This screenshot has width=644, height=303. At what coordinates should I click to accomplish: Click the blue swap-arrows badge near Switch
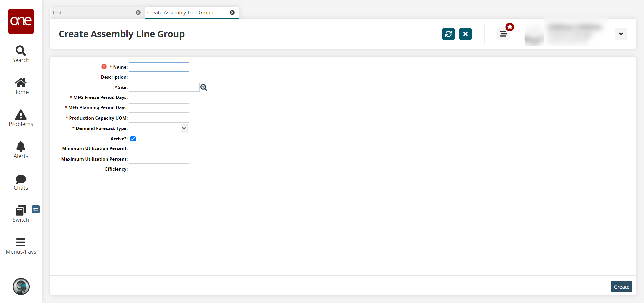[36, 209]
